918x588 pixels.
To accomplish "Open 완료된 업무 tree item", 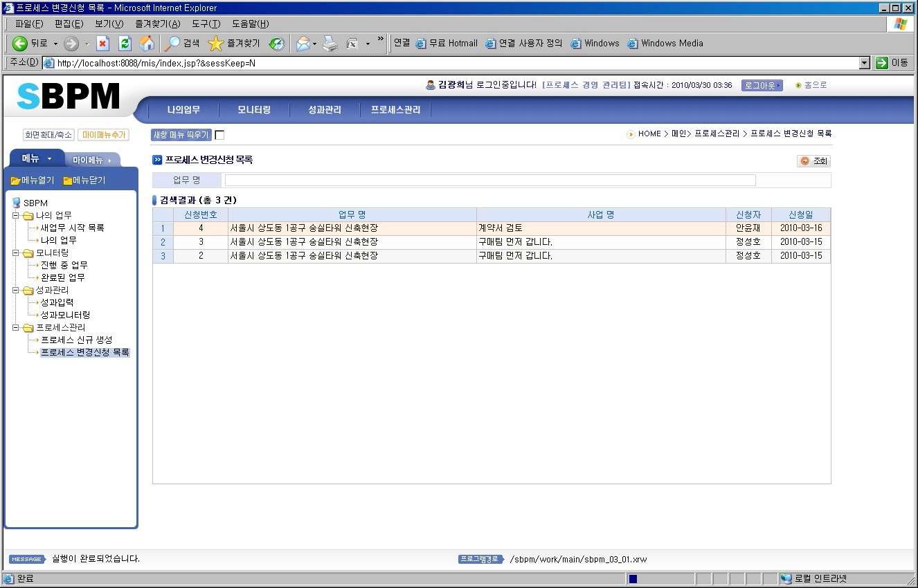I will click(x=62, y=277).
